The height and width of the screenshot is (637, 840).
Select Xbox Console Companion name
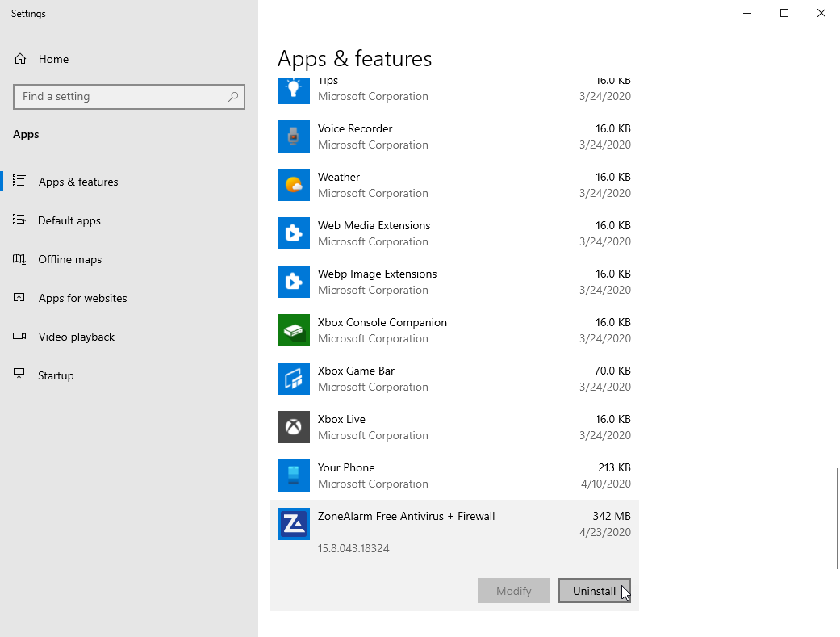382,323
